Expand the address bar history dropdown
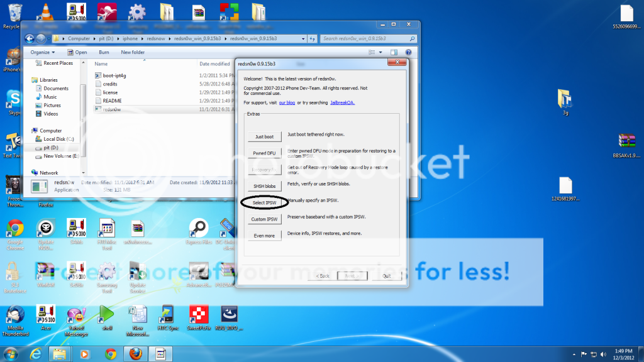 pyautogui.click(x=303, y=38)
